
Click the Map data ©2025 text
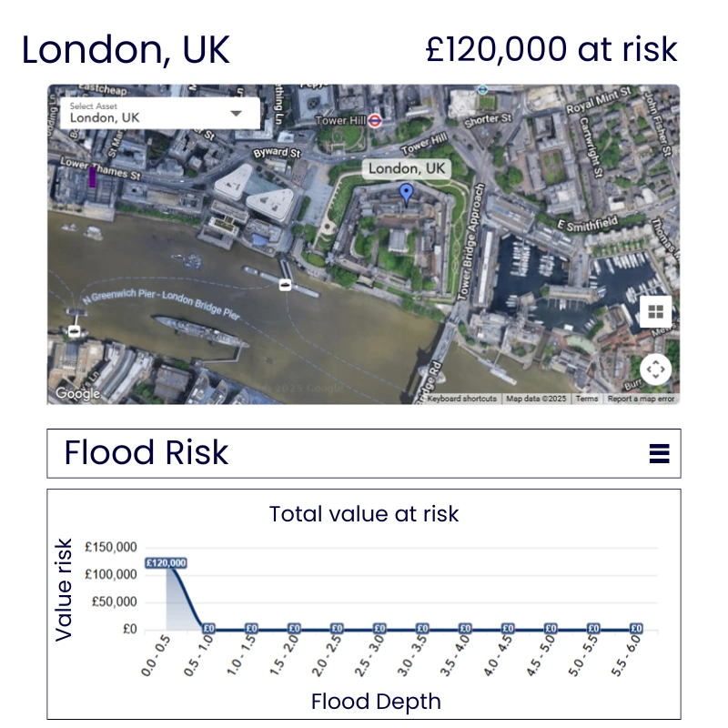pos(536,399)
